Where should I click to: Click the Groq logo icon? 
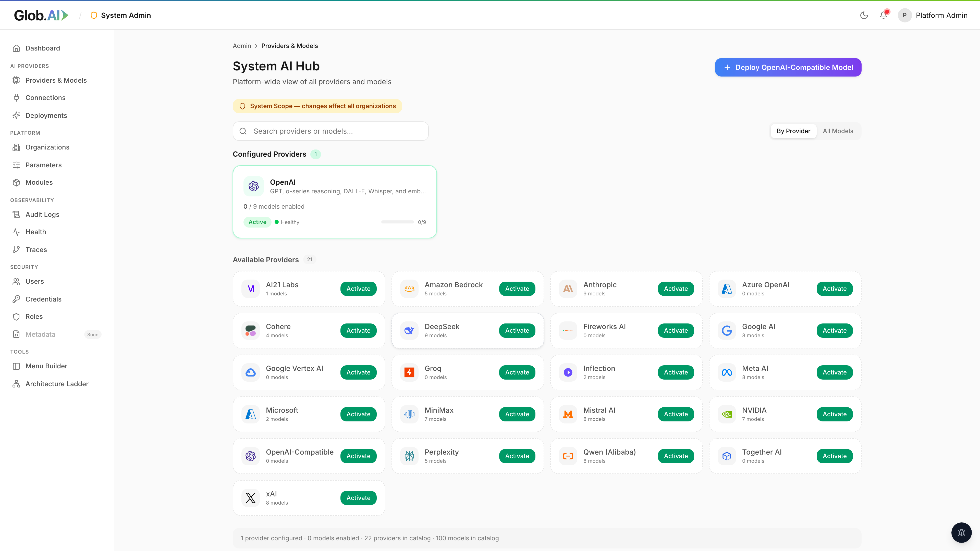click(409, 372)
